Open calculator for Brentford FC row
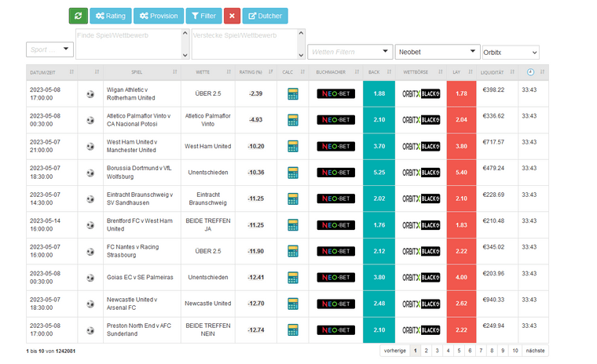The height and width of the screenshot is (364, 597). point(293,225)
